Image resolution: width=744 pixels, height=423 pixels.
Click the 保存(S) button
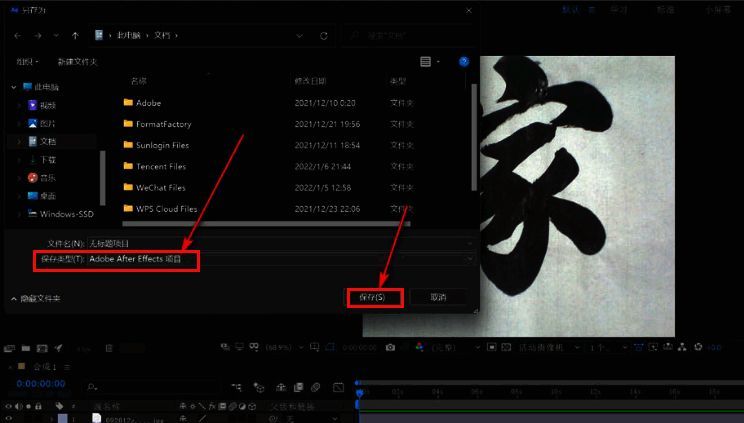(x=375, y=298)
